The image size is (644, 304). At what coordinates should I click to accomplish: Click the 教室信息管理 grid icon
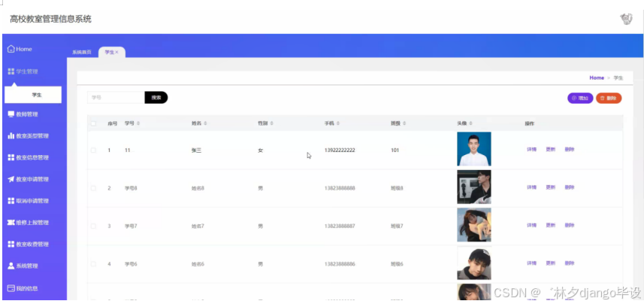point(11,157)
